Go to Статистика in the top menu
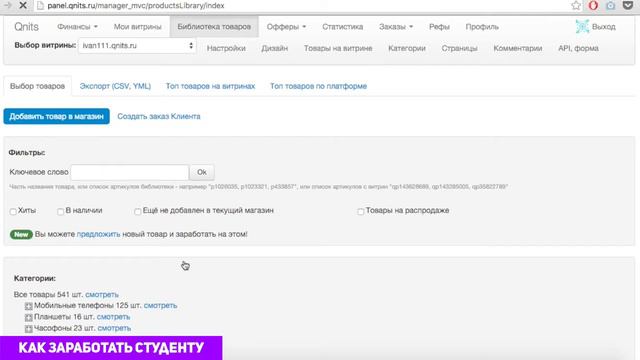 pos(342,27)
